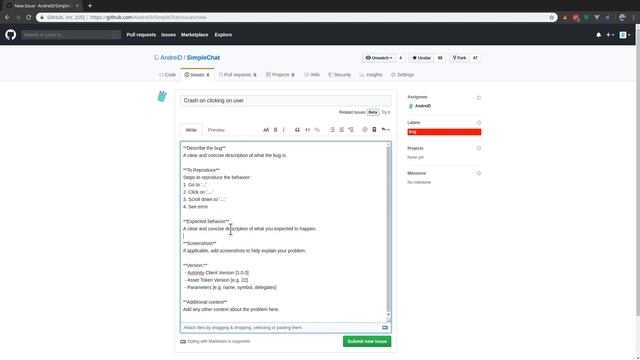Screen dimensions: 640x360
Task: Insert a bulleted list
Action: [x=332, y=130]
